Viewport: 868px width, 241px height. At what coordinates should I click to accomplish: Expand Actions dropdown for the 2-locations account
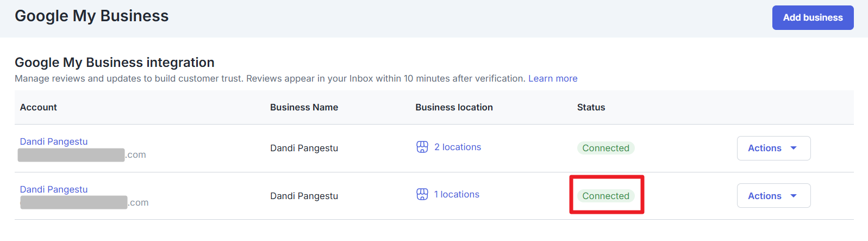click(773, 148)
